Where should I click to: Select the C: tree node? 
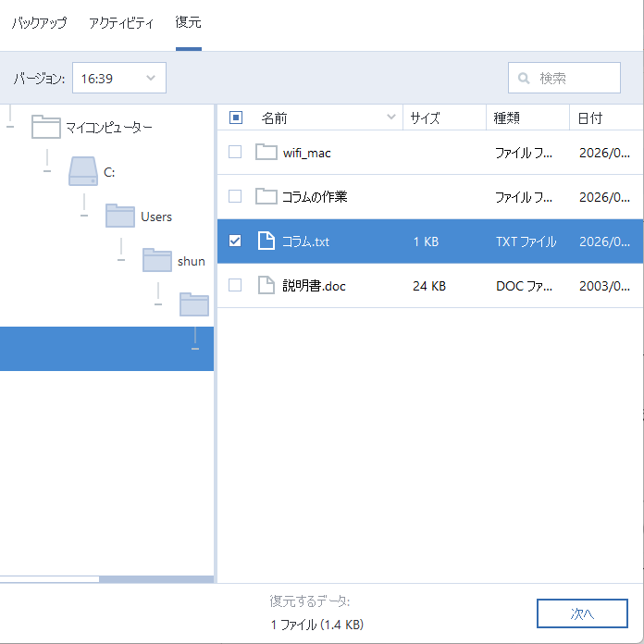tap(109, 172)
